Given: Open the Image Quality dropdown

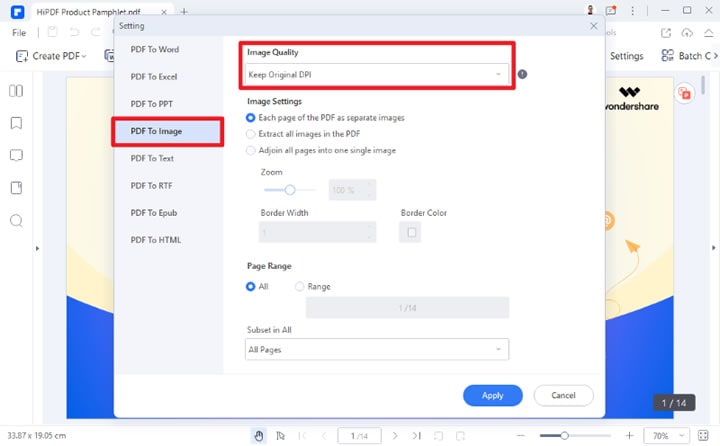Looking at the screenshot, I should tap(377, 74).
